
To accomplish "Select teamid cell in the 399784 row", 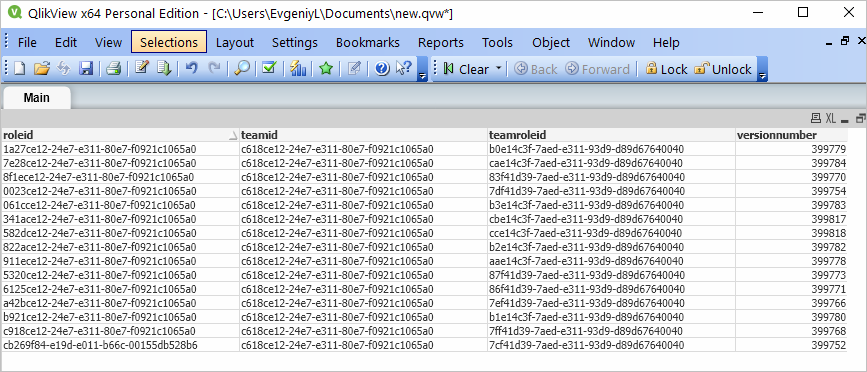I will click(x=363, y=163).
